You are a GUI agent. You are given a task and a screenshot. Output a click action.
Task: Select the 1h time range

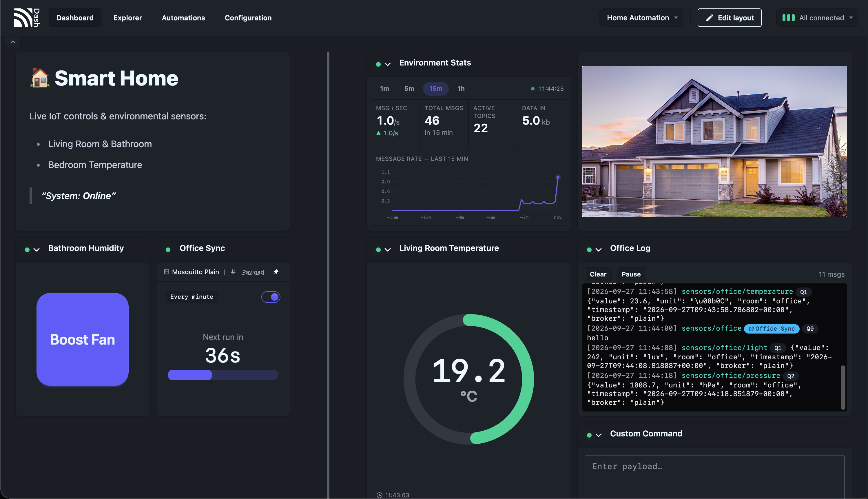point(461,89)
